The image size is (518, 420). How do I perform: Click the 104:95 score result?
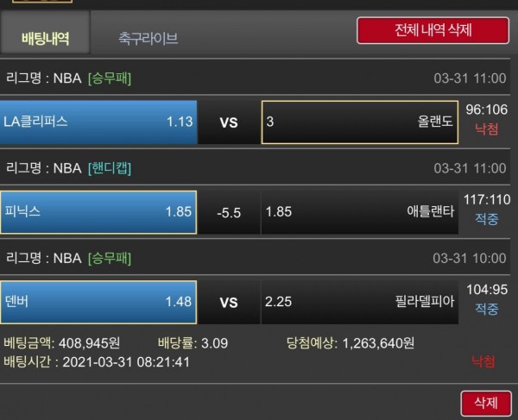click(487, 290)
